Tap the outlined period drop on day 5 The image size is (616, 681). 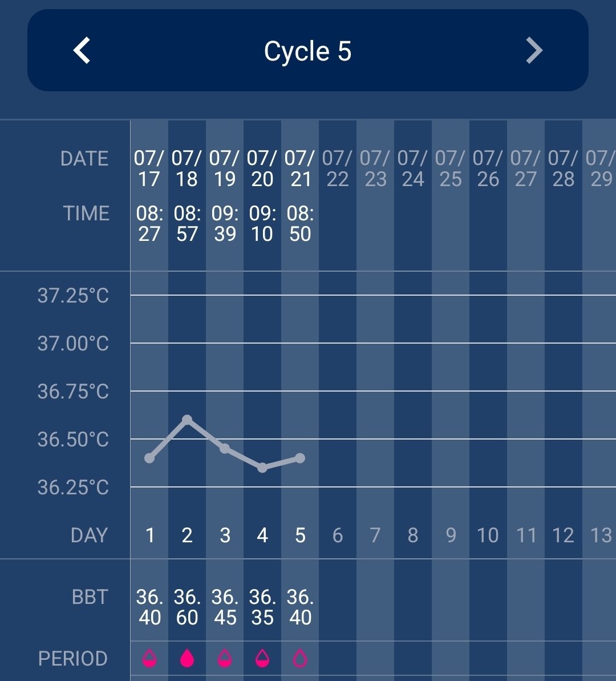(300, 659)
